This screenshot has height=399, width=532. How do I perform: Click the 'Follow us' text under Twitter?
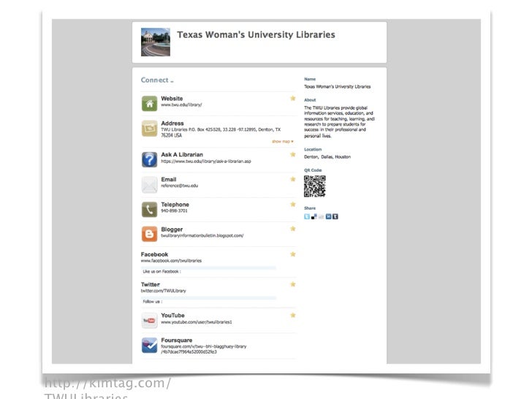(x=152, y=301)
